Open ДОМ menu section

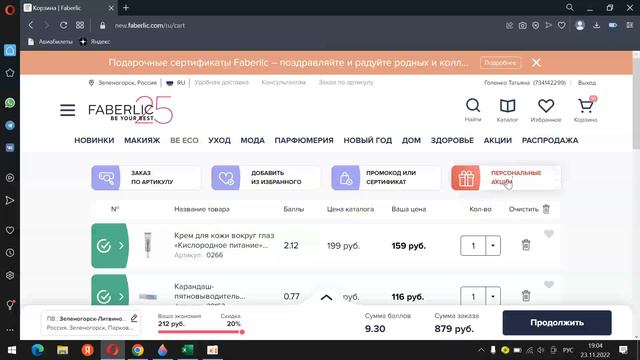(411, 140)
